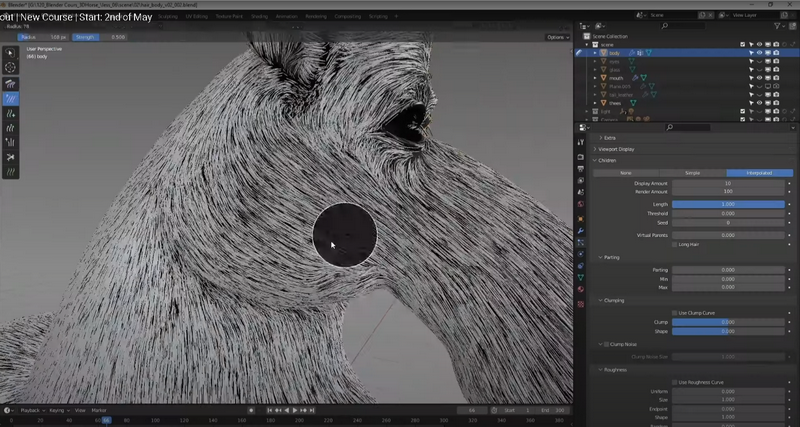Hide the thees object in viewport
The image size is (800, 427).
coord(759,103)
